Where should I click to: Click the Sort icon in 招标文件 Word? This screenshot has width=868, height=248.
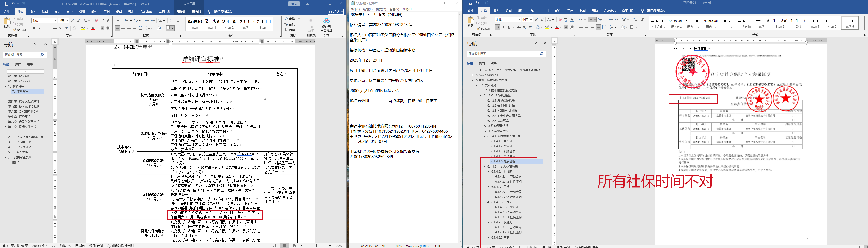(171, 21)
